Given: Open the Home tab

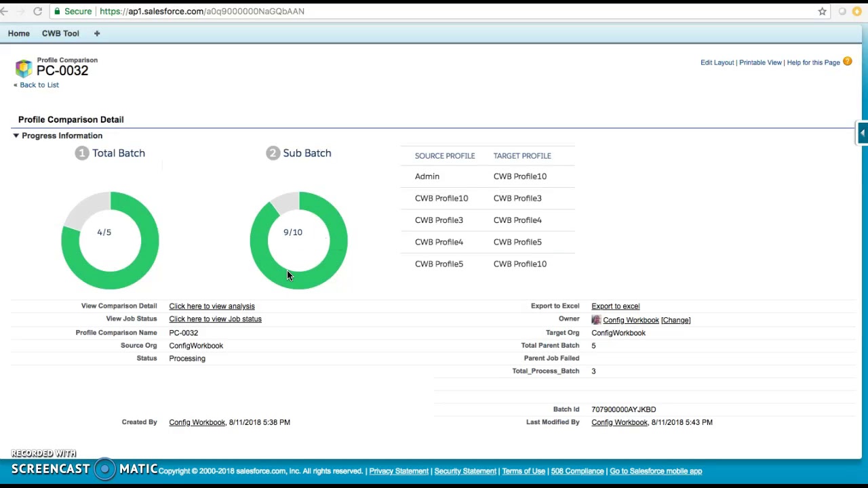Looking at the screenshot, I should tap(19, 33).
